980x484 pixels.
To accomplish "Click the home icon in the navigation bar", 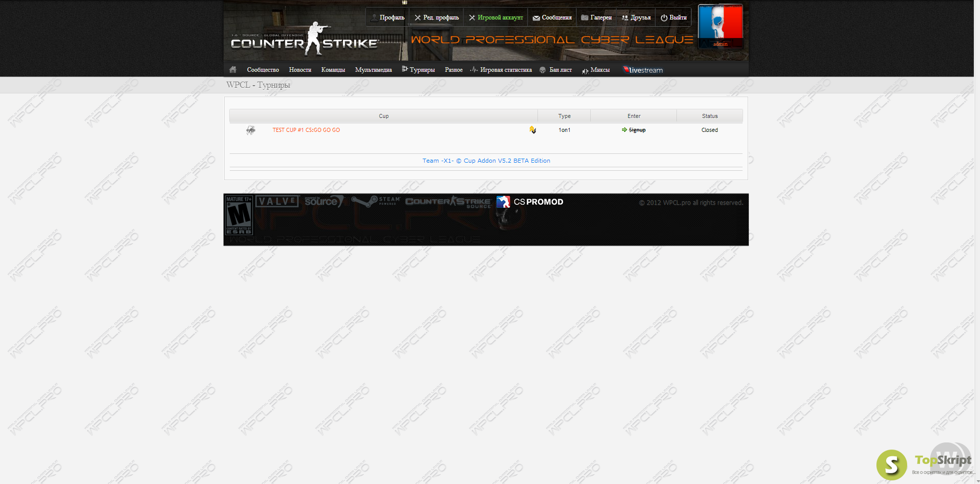I will [233, 69].
